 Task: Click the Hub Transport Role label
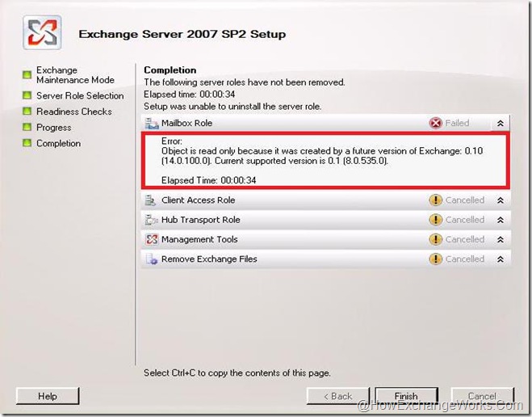tap(201, 220)
